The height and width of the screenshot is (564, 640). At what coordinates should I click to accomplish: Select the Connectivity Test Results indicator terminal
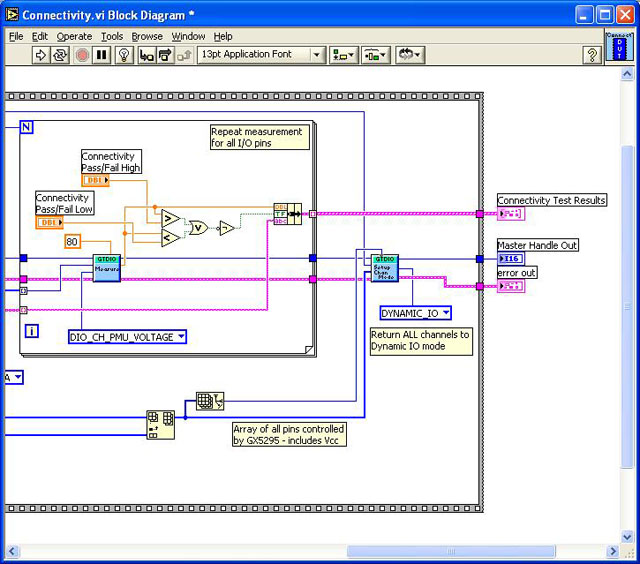510,213
